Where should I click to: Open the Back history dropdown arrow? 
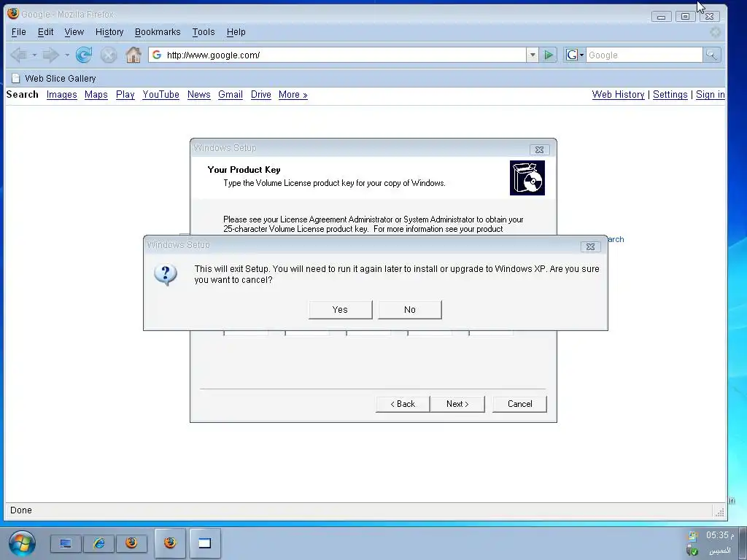[x=34, y=55]
